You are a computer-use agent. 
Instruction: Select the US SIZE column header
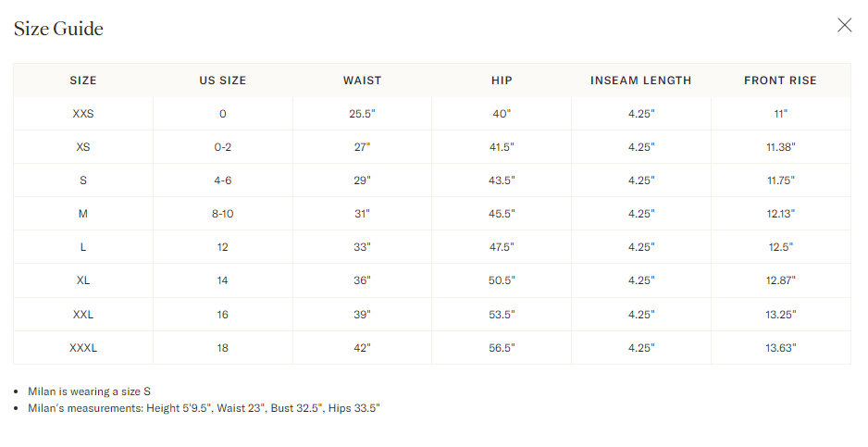click(x=222, y=81)
